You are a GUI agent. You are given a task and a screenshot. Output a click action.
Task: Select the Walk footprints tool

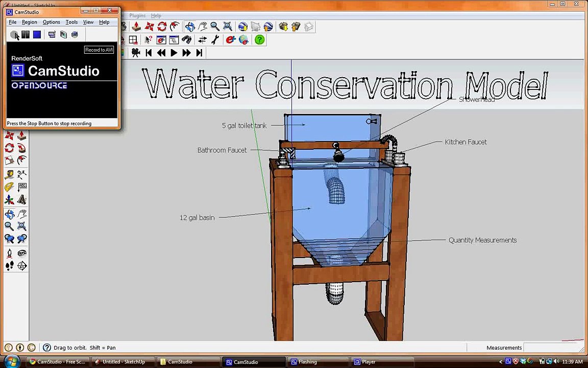[x=9, y=266]
